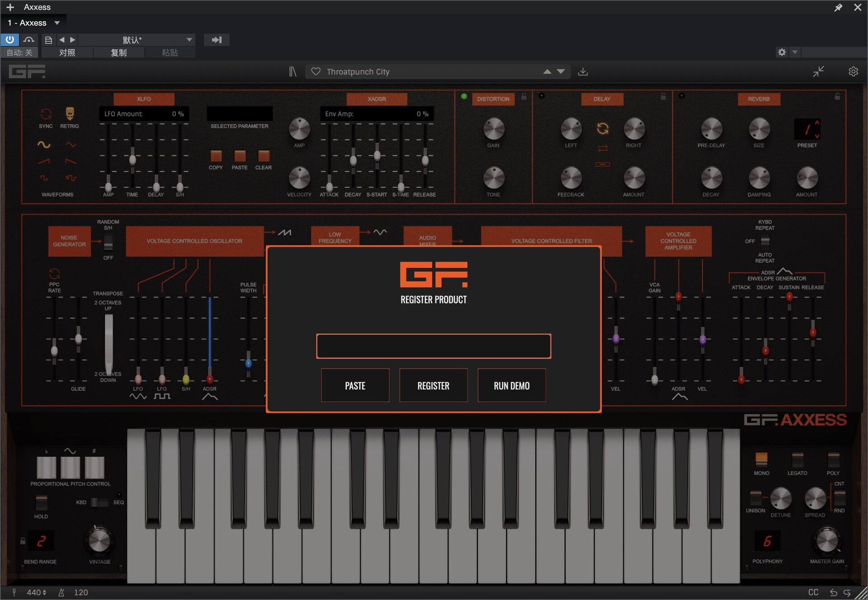Select previous preset with up arrow

coord(547,71)
